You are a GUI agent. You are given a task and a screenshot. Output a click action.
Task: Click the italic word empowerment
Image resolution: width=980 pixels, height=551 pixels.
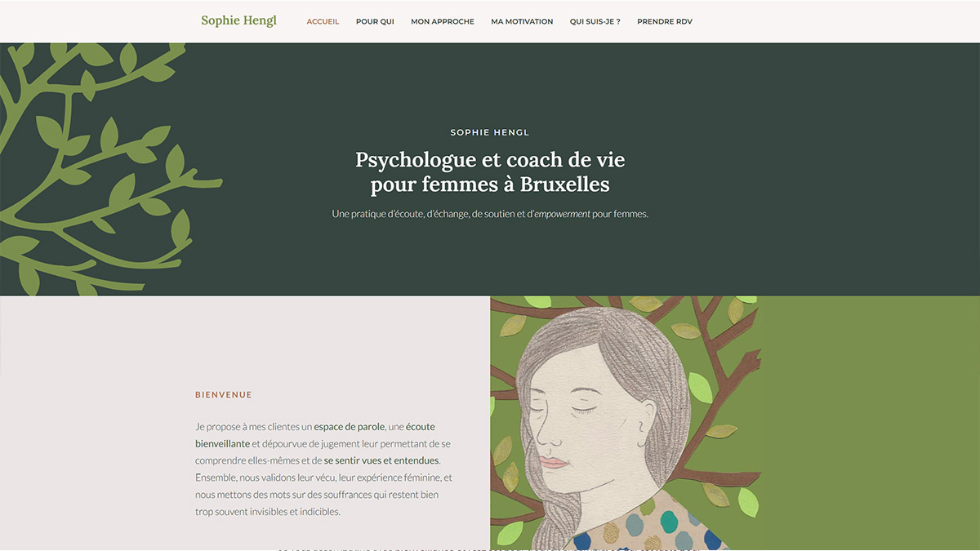tap(562, 214)
